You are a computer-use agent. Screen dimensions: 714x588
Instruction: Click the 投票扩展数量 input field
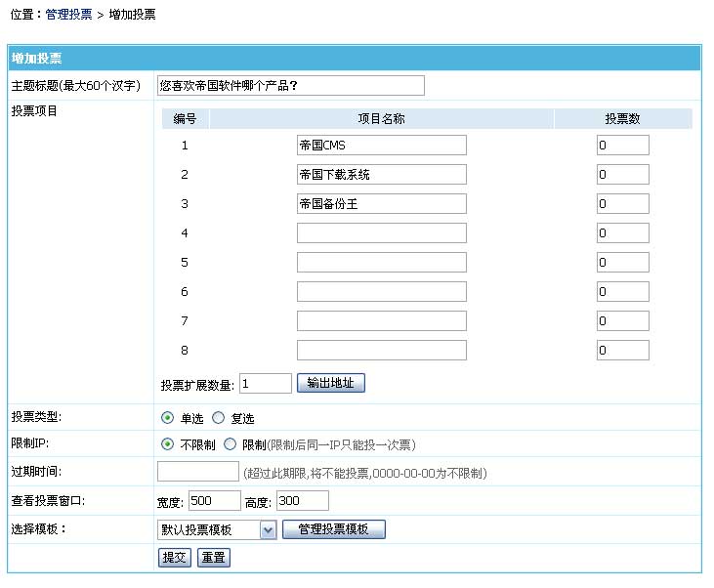[x=265, y=384]
